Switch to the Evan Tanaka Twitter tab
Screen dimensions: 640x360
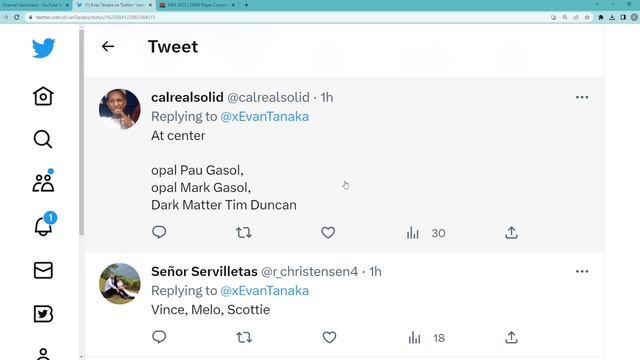(114, 5)
